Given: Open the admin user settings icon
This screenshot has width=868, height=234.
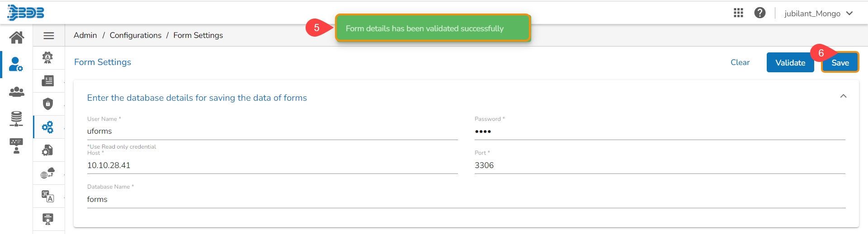Looking at the screenshot, I should click(x=16, y=65).
